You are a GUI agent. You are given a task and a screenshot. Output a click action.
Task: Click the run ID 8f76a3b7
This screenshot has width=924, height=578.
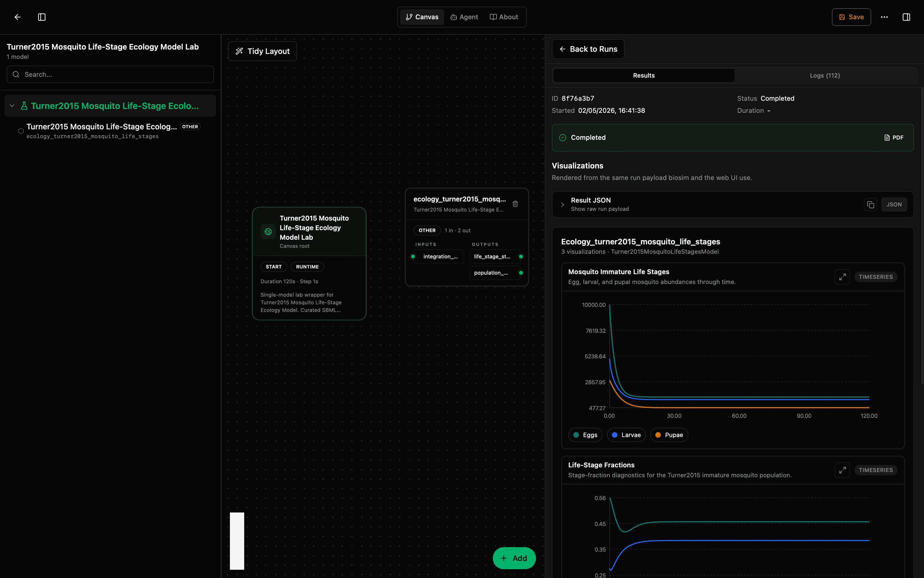tap(578, 98)
